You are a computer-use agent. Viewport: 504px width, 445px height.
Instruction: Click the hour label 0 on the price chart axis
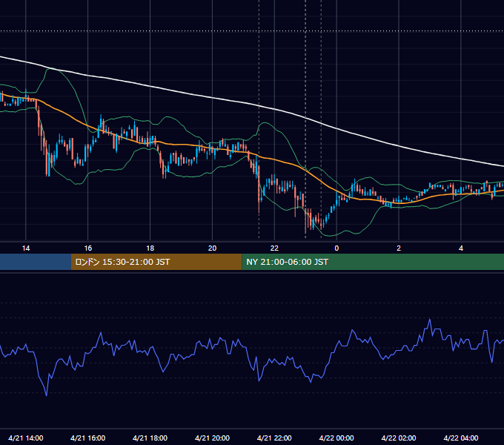click(336, 248)
